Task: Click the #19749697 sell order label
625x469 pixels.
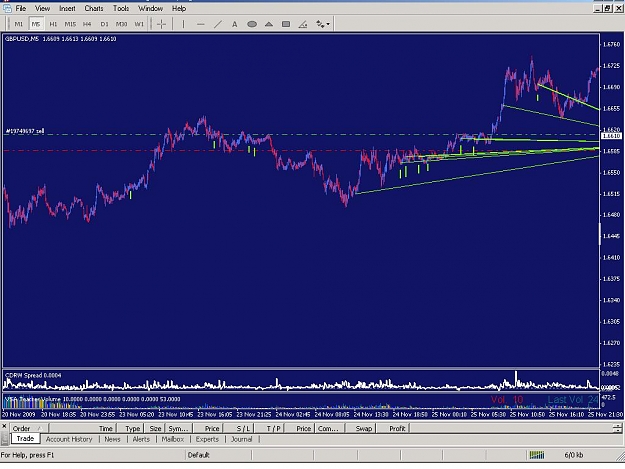Action: pos(25,131)
